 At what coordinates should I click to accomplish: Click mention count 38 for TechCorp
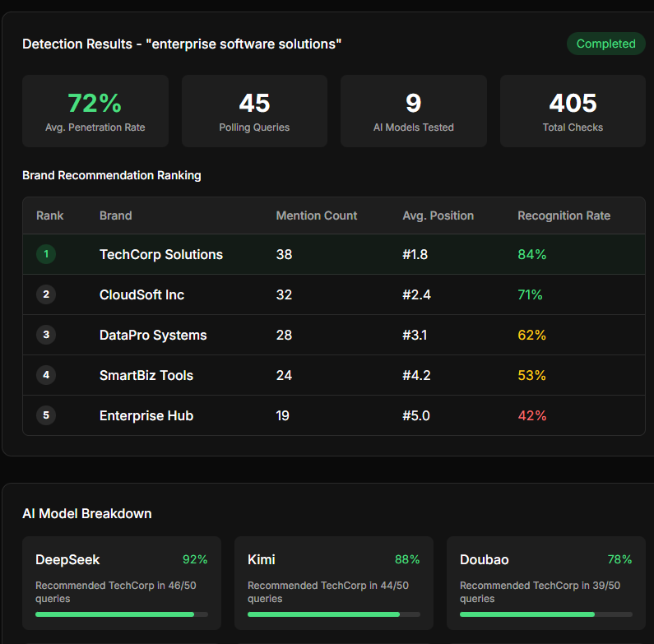click(284, 254)
